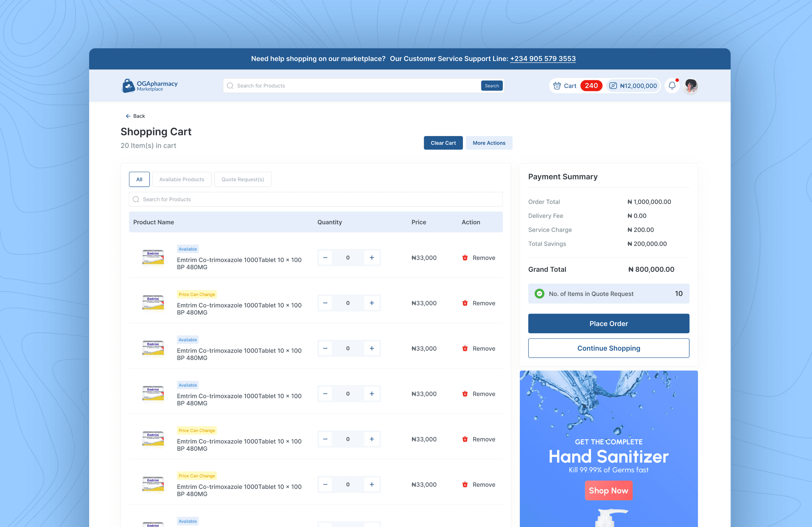This screenshot has width=812, height=527.
Task: Click the Search button in the header
Action: click(492, 86)
